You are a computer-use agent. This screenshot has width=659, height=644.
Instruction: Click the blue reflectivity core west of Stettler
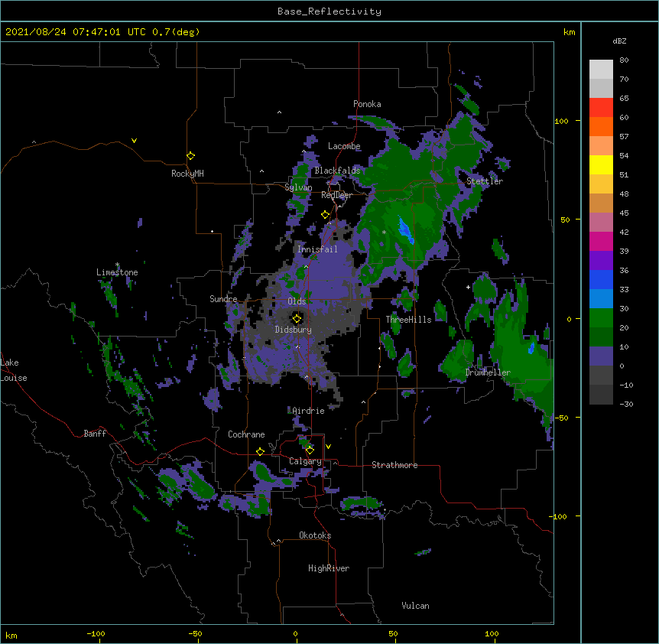[406, 231]
